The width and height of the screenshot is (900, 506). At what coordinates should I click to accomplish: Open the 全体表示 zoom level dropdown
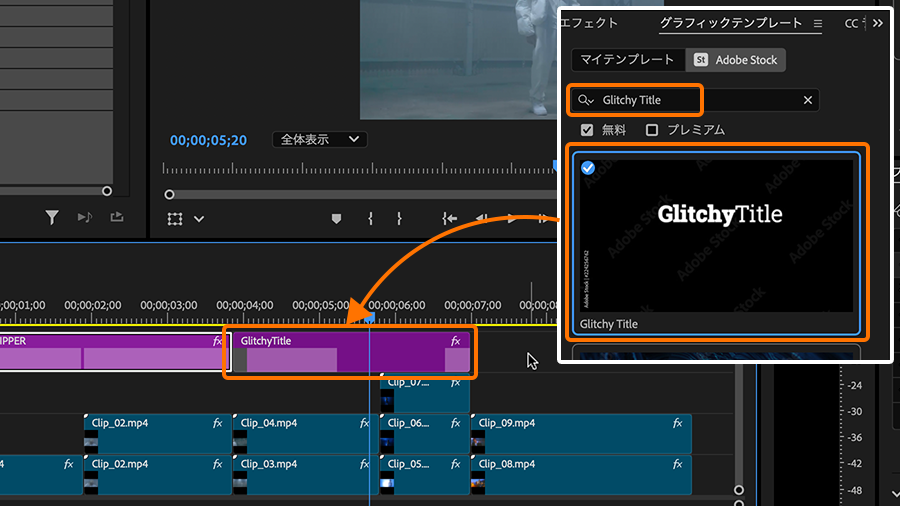[320, 139]
